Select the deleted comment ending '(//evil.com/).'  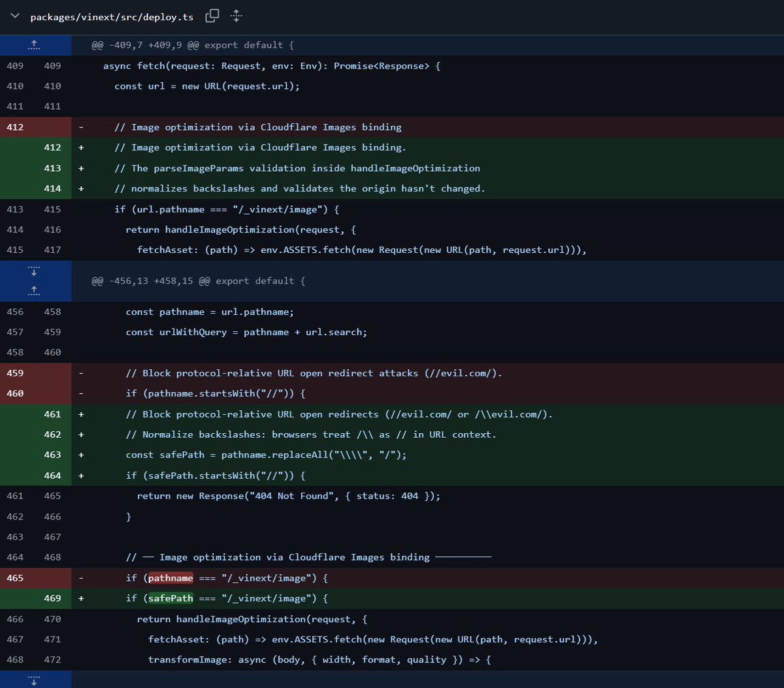pyautogui.click(x=314, y=374)
